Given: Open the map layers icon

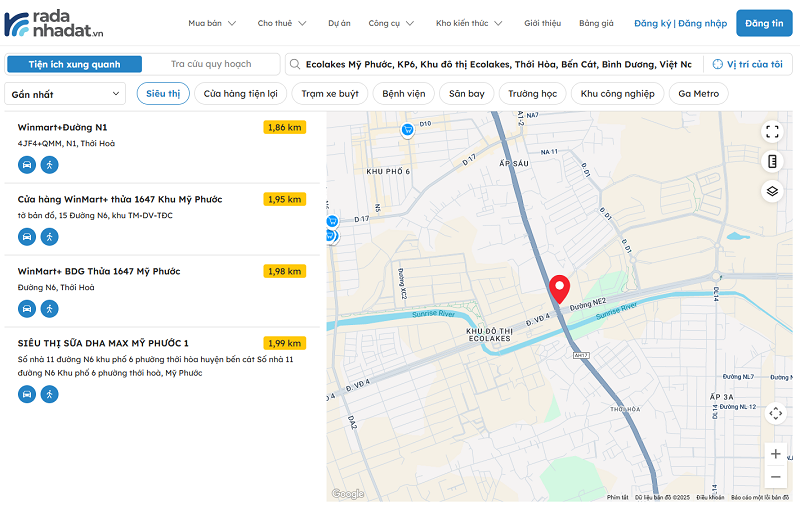Looking at the screenshot, I should 771,191.
